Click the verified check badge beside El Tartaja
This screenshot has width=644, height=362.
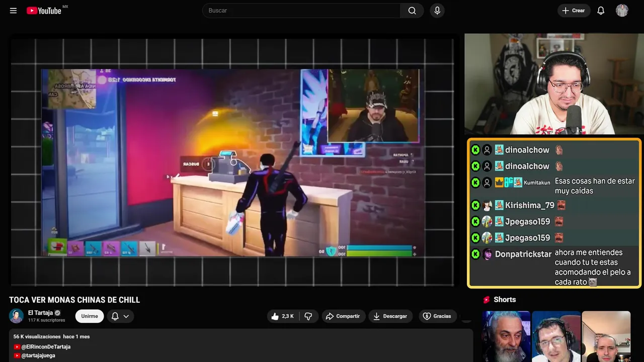point(57,313)
